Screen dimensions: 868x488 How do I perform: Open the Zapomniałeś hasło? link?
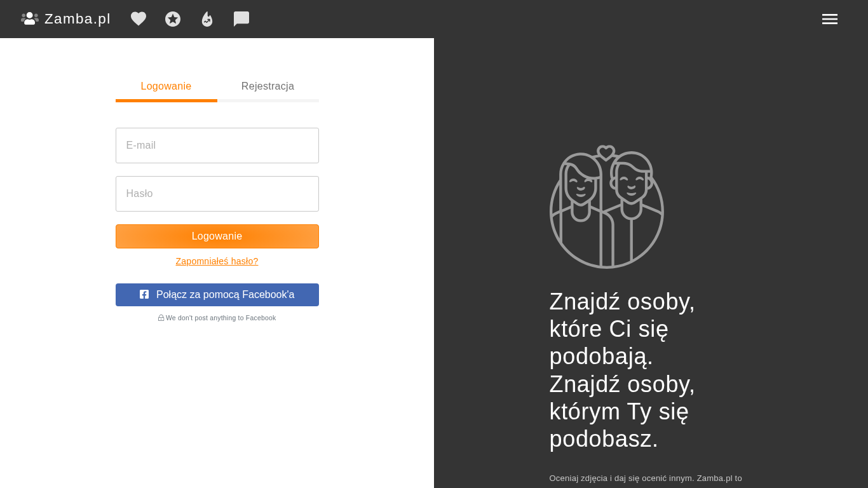[217, 261]
